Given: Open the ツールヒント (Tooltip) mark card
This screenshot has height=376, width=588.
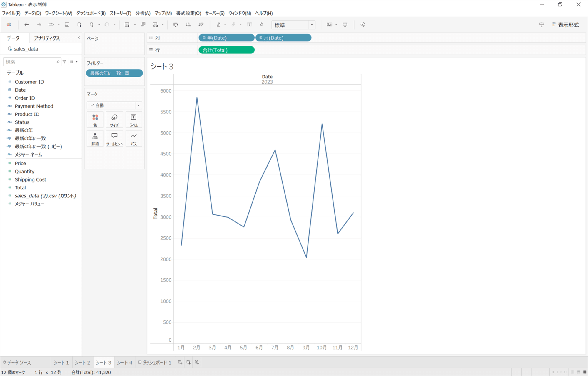Looking at the screenshot, I should (114, 139).
